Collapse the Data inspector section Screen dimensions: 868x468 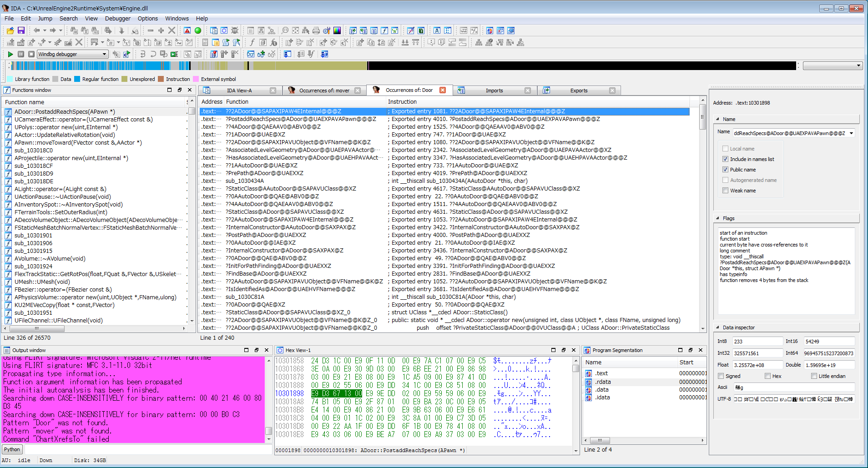point(718,327)
